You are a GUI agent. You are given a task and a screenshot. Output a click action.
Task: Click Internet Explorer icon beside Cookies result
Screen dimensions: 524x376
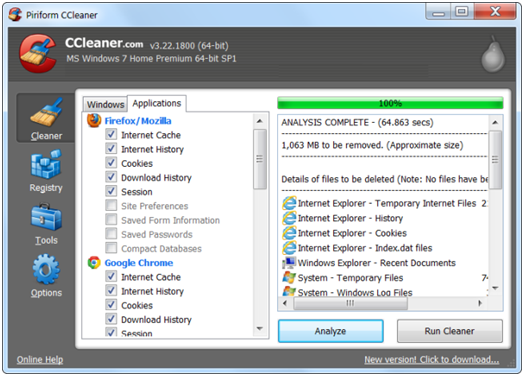click(x=289, y=233)
